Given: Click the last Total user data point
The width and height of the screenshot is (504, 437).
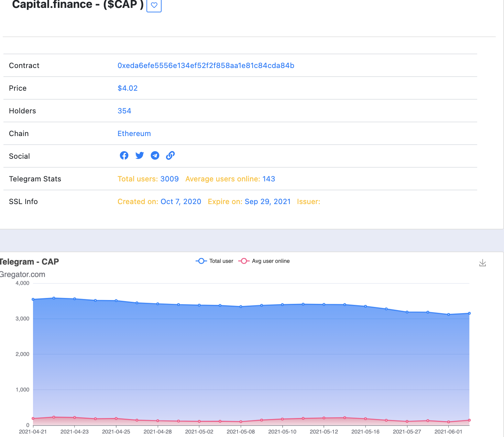Looking at the screenshot, I should 469,313.
